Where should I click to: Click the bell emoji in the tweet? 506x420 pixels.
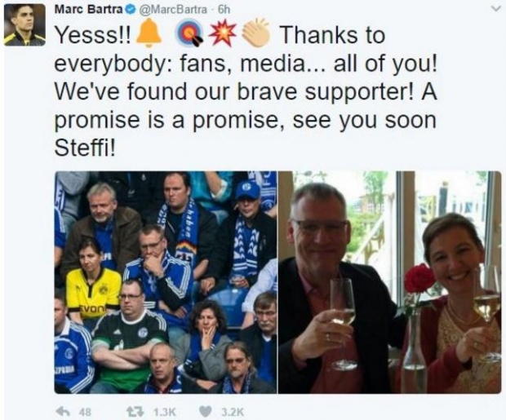coord(149,33)
